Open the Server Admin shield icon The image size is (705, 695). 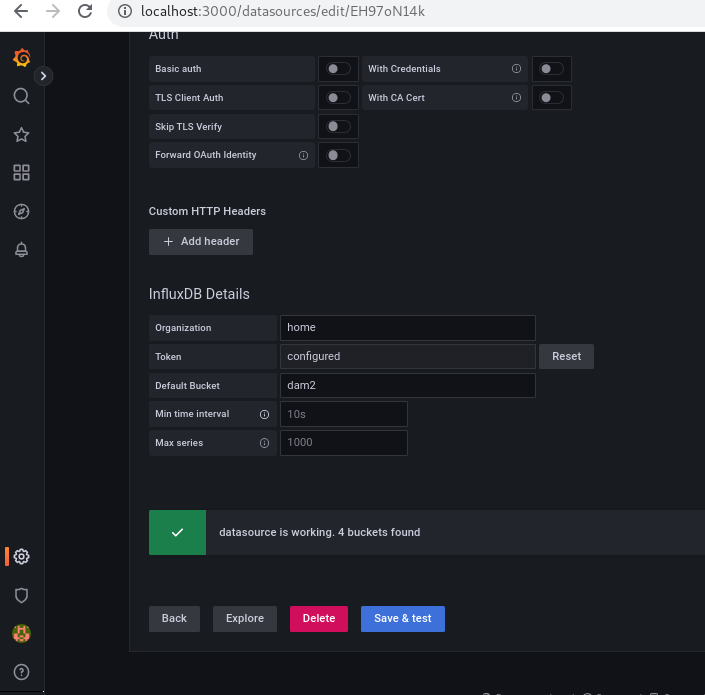click(21, 595)
